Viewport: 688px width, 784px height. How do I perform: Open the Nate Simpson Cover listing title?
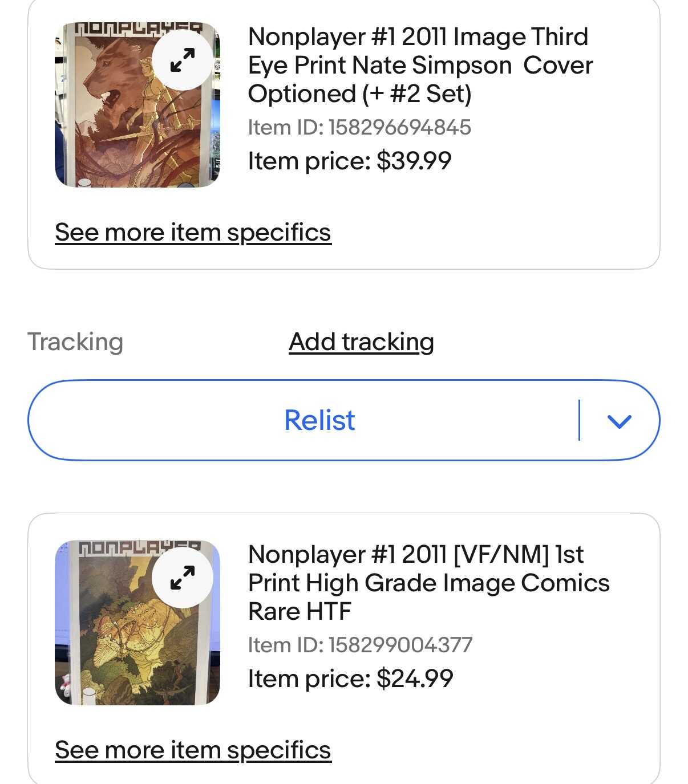point(420,65)
